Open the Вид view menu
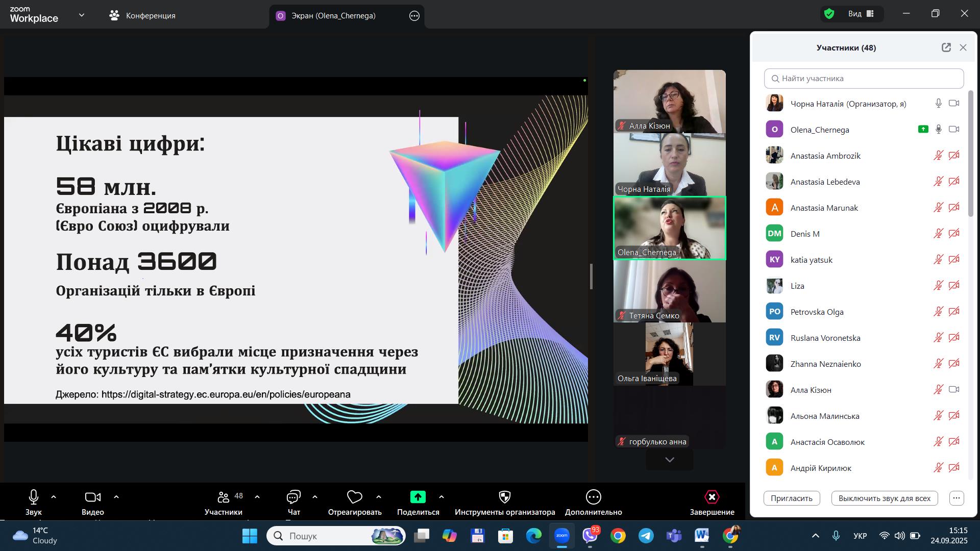This screenshot has width=980, height=551. pyautogui.click(x=861, y=14)
